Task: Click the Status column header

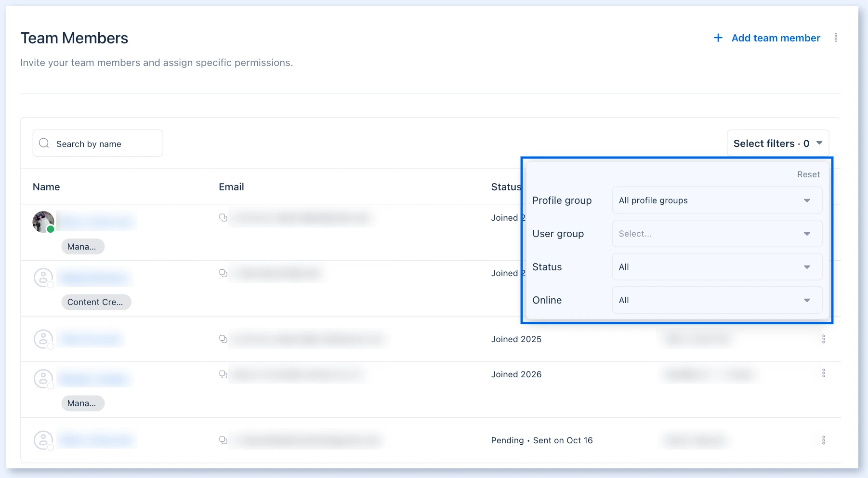Action: tap(506, 187)
